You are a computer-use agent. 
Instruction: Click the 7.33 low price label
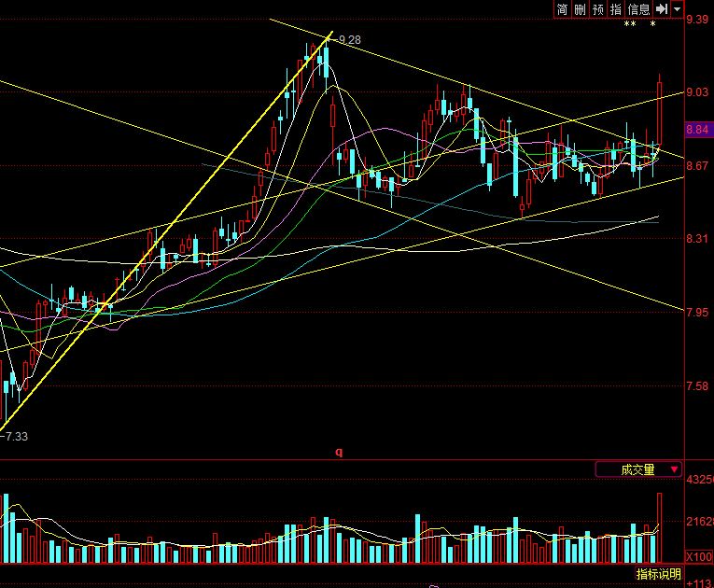[17, 436]
